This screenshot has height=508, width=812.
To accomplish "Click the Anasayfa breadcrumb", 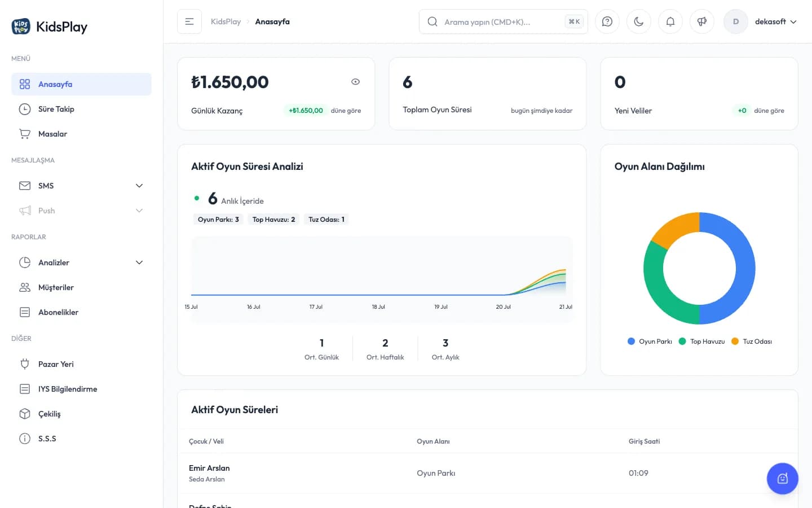I will point(272,21).
